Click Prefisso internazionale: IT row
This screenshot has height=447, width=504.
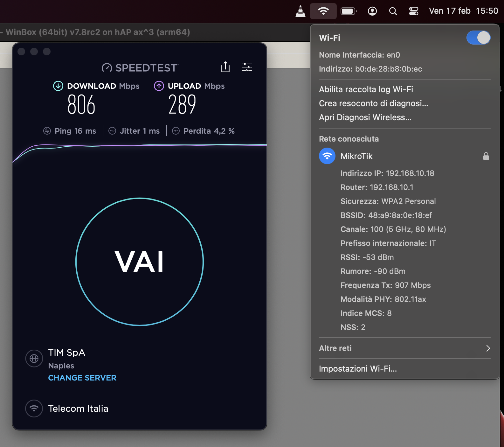pos(388,243)
